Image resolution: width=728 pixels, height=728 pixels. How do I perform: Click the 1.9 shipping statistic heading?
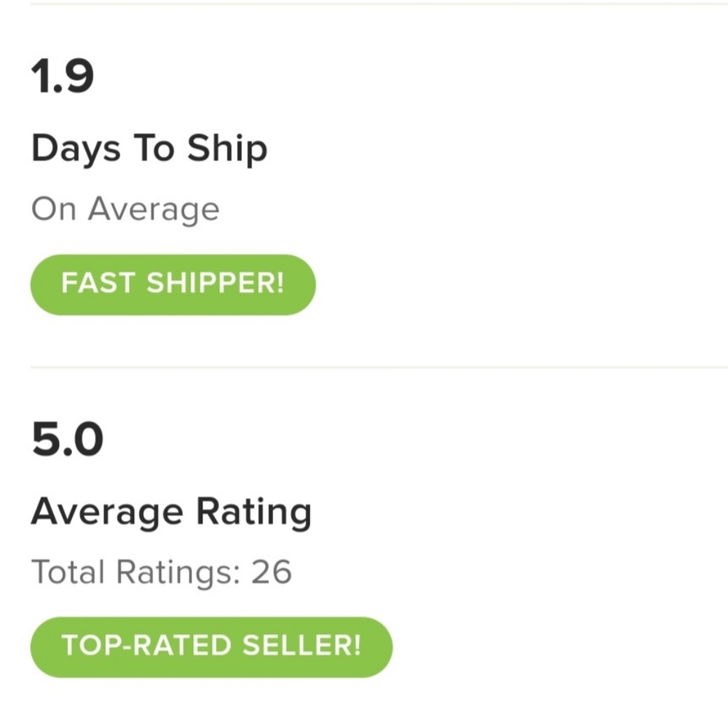62,73
